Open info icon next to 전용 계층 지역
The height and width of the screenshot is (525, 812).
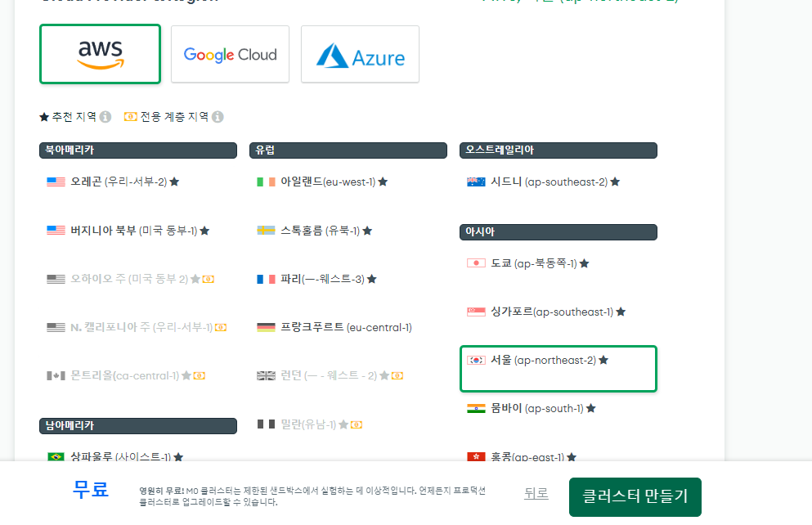218,117
